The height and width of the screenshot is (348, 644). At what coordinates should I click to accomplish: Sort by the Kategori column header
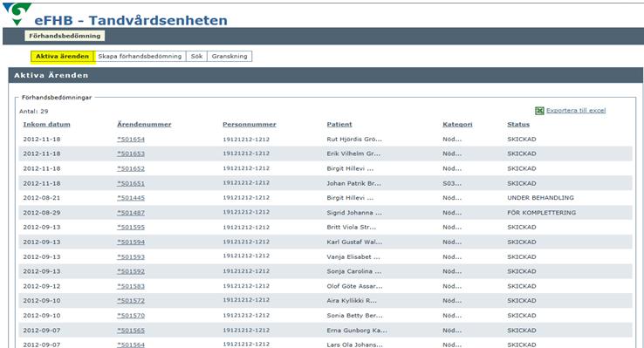click(x=457, y=125)
